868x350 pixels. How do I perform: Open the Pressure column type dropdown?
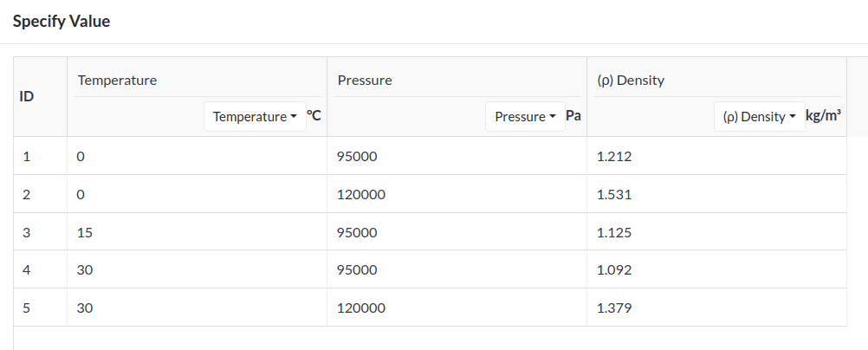click(x=524, y=117)
